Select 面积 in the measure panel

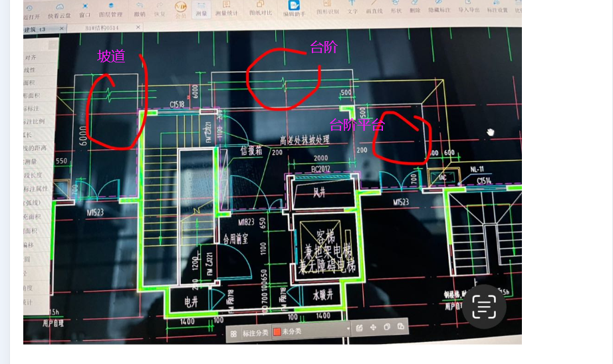[x=29, y=83]
